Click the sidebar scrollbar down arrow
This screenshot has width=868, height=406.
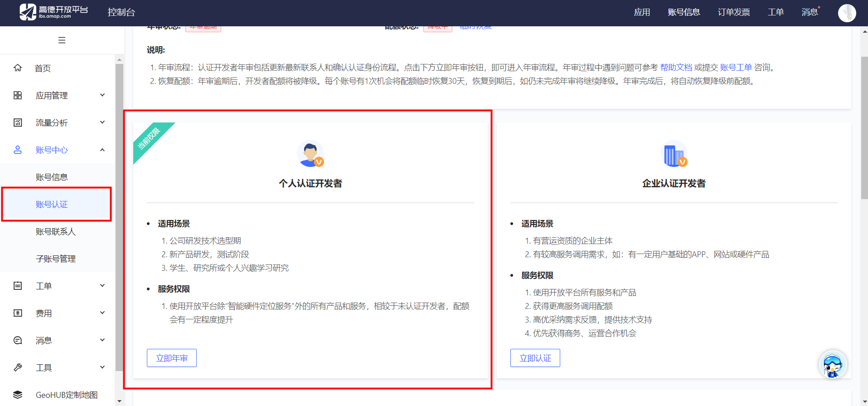click(119, 401)
